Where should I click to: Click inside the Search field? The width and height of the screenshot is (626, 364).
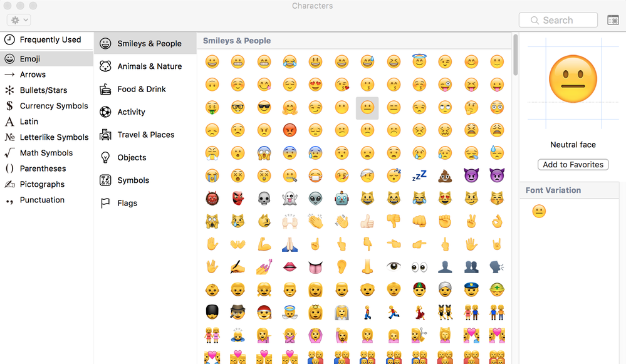(557, 20)
